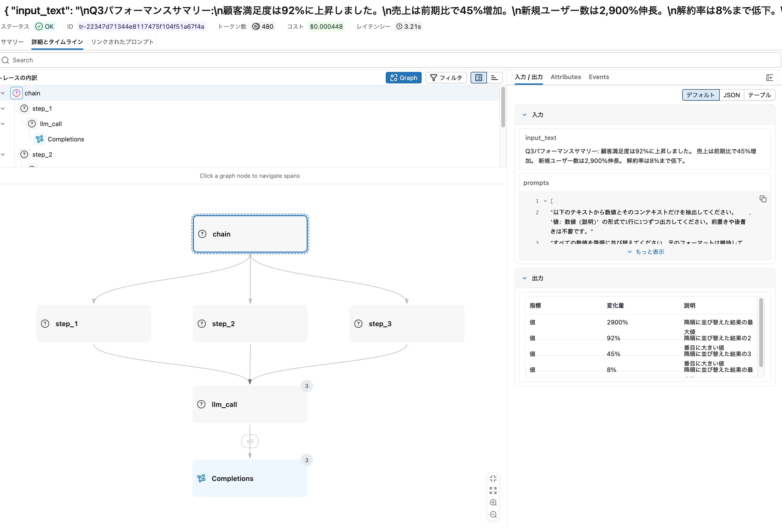Viewport: 782px width, 532px height.
Task: Open the 詳細とタイムライン tab
Action: (x=57, y=42)
